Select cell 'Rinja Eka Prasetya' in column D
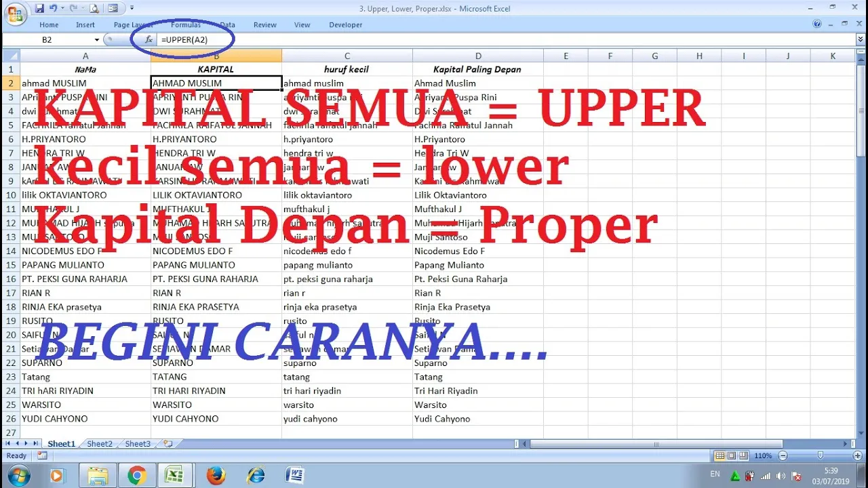The width and height of the screenshot is (868, 488). 478,307
